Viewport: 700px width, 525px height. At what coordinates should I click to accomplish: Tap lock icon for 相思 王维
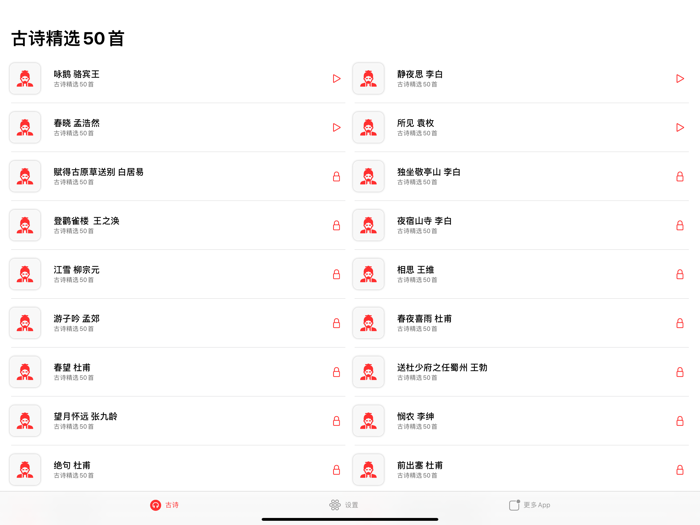point(680,274)
